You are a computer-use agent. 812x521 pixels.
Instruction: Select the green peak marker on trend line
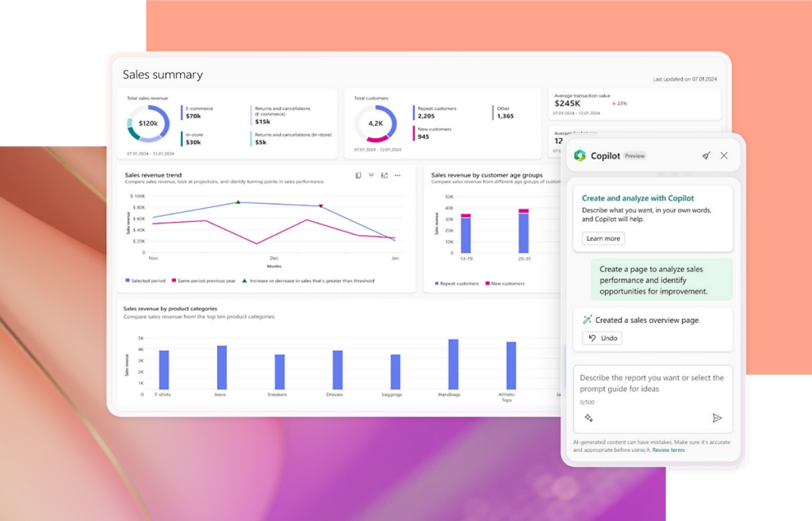[238, 202]
